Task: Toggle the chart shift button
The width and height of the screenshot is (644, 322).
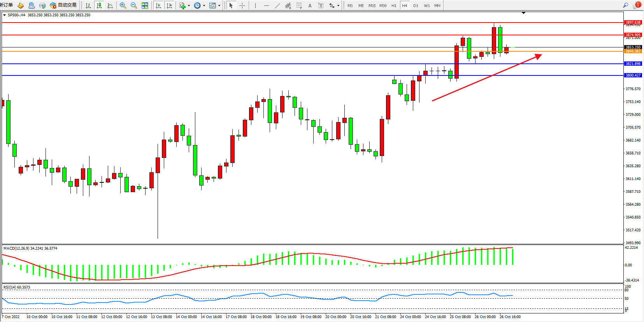Action: click(x=169, y=5)
